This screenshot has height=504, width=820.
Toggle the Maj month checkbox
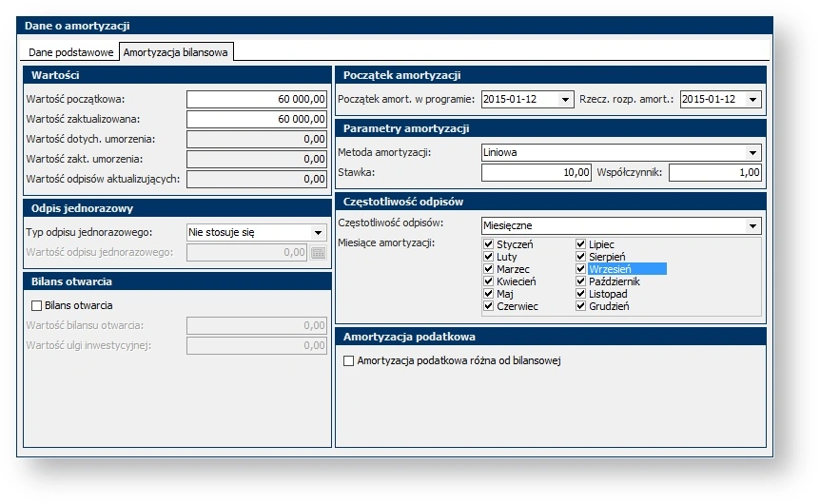coord(488,293)
